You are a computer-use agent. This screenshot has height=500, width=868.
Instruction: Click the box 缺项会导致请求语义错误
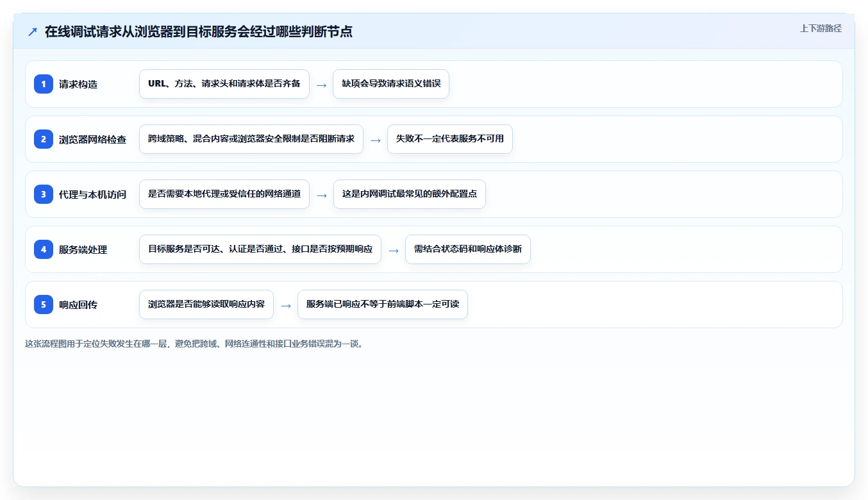(391, 84)
